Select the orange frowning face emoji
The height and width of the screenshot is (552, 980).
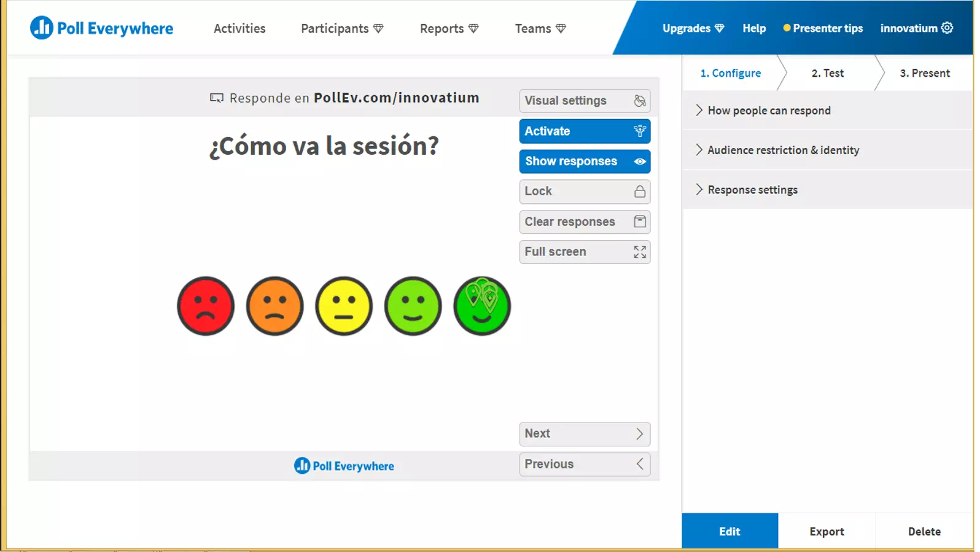[274, 306]
